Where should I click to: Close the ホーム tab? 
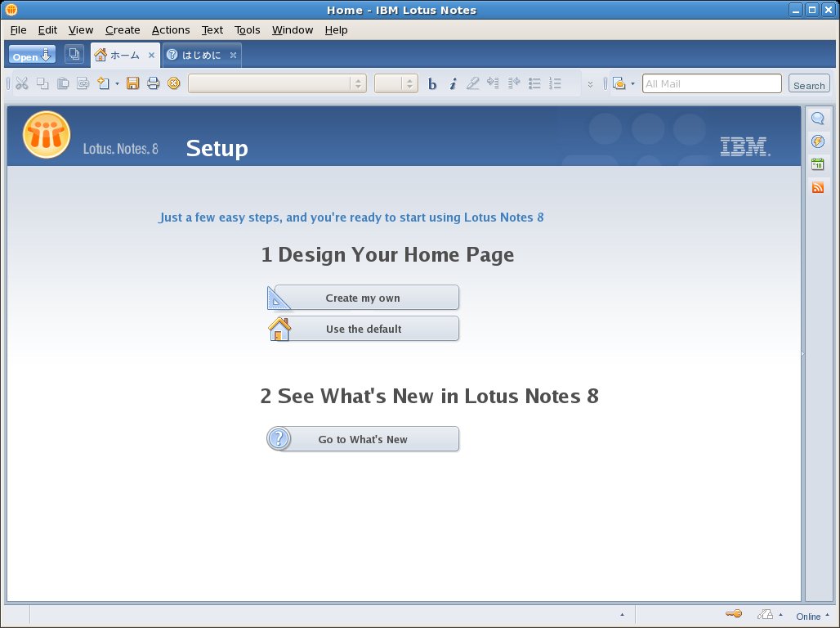pyautogui.click(x=152, y=55)
